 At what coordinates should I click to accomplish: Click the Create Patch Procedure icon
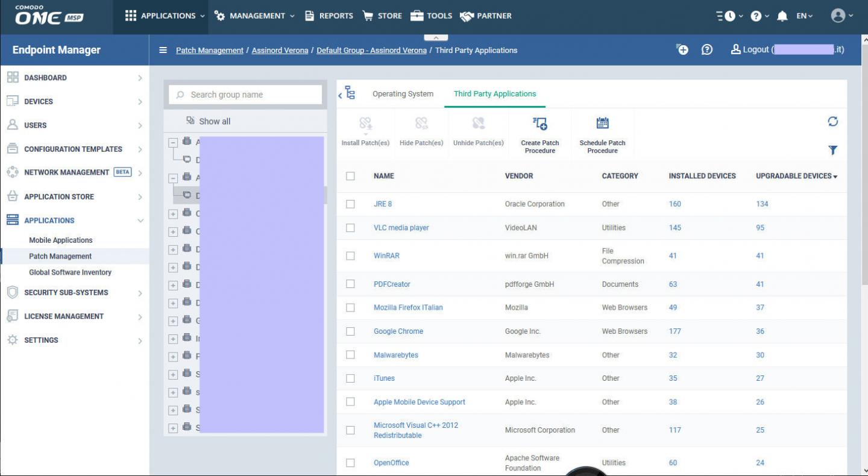click(539, 124)
